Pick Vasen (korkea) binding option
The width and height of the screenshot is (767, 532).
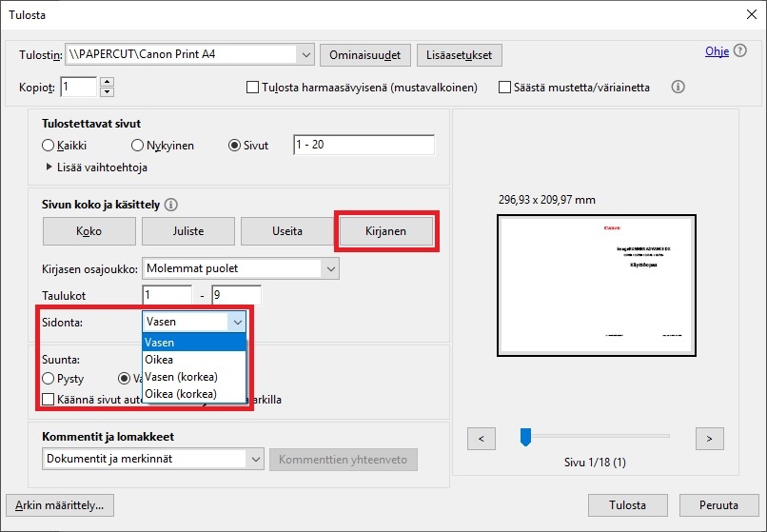tap(194, 377)
